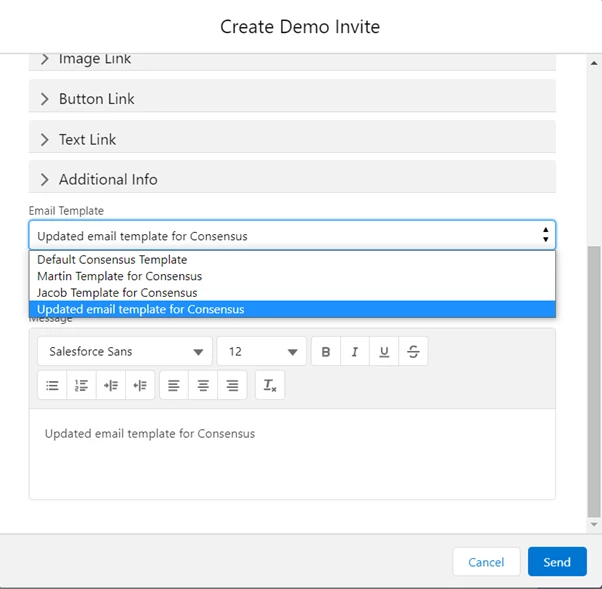602x589 pixels.
Task: Apply underline formatting to message text
Action: (384, 352)
